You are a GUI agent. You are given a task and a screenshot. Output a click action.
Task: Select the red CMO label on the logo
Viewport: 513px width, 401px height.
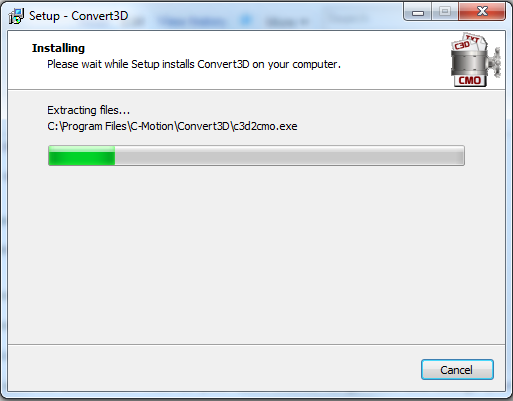coord(469,80)
